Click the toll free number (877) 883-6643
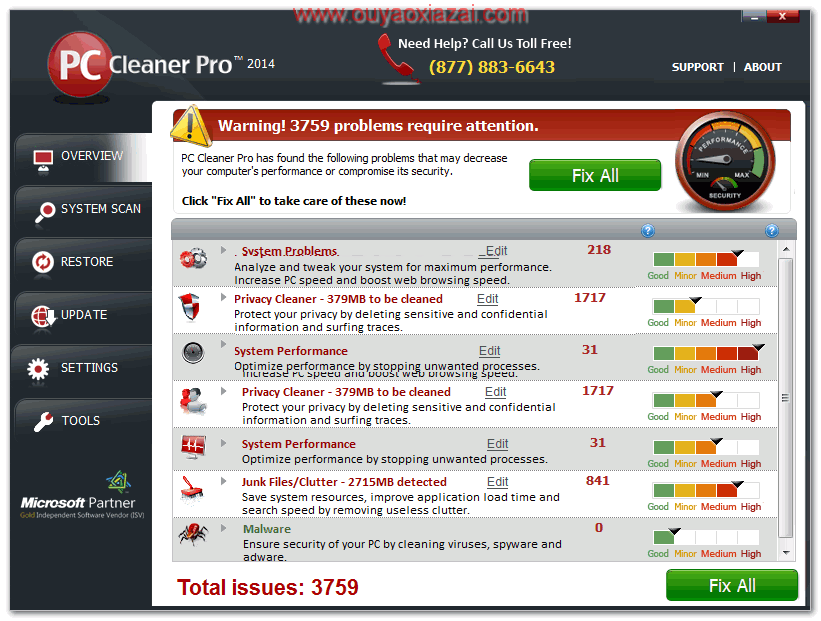The width and height of the screenshot is (821, 621). [492, 67]
